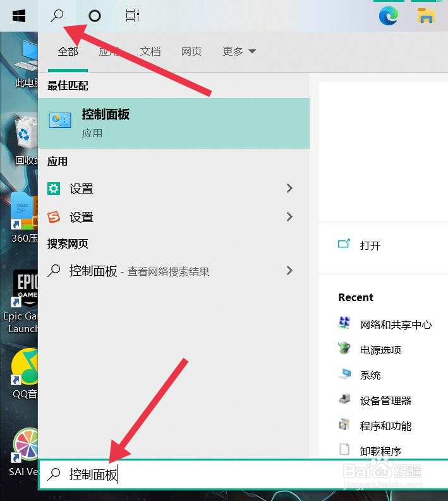
Task: Open 电源选项 from Recent
Action: tap(380, 350)
